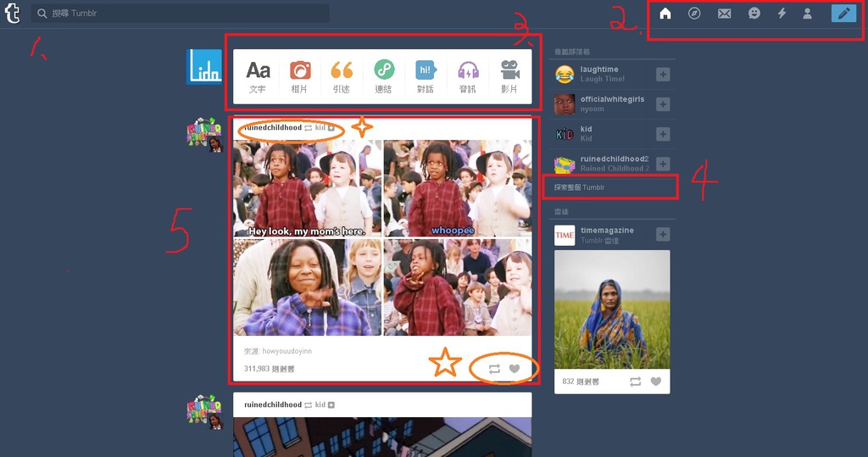
Task: Click the Tumblr logo
Action: click(x=12, y=14)
